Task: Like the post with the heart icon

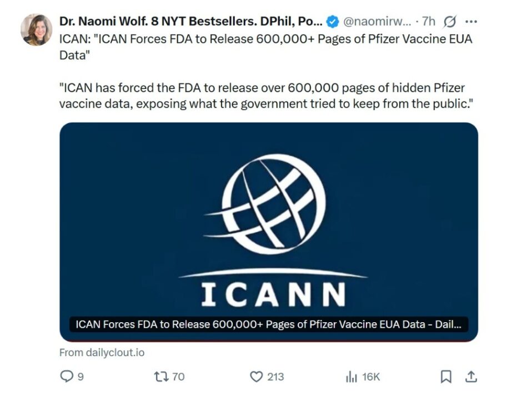Action: (x=256, y=377)
